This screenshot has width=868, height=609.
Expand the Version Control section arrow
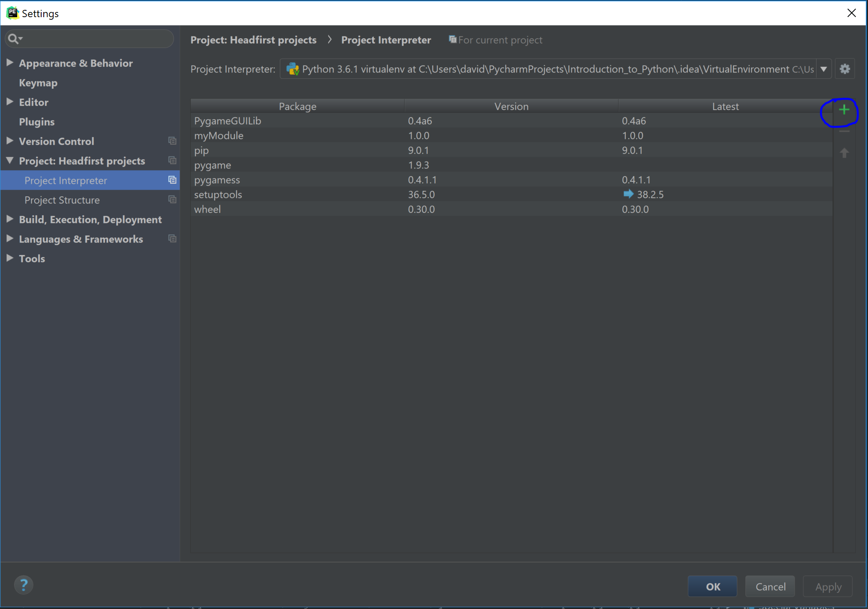(x=10, y=141)
